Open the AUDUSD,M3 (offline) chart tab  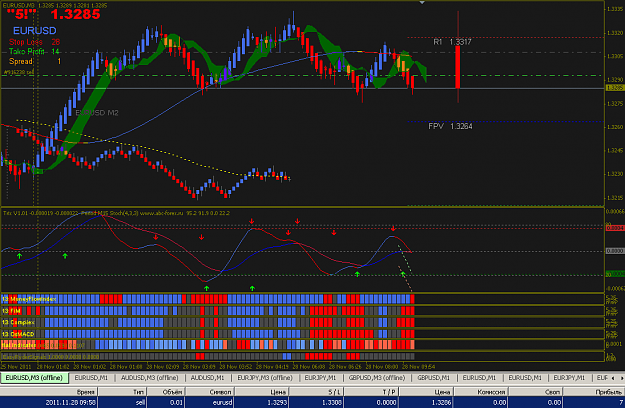tap(149, 377)
